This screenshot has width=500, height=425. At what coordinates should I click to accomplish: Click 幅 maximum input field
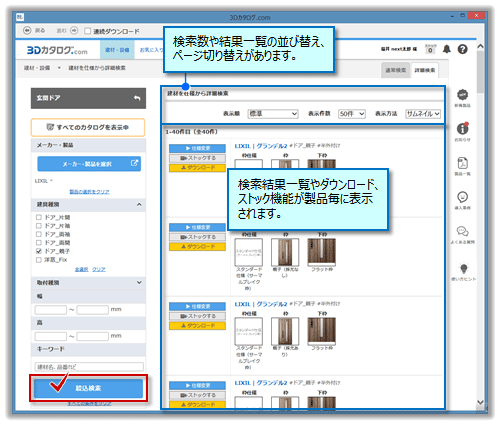pyautogui.click(x=92, y=310)
